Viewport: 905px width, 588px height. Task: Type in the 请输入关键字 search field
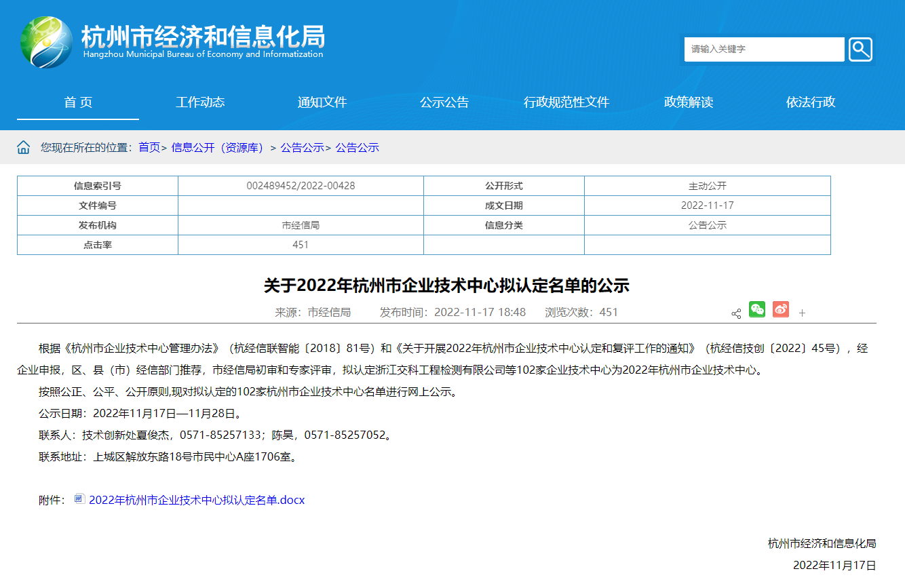click(x=763, y=50)
